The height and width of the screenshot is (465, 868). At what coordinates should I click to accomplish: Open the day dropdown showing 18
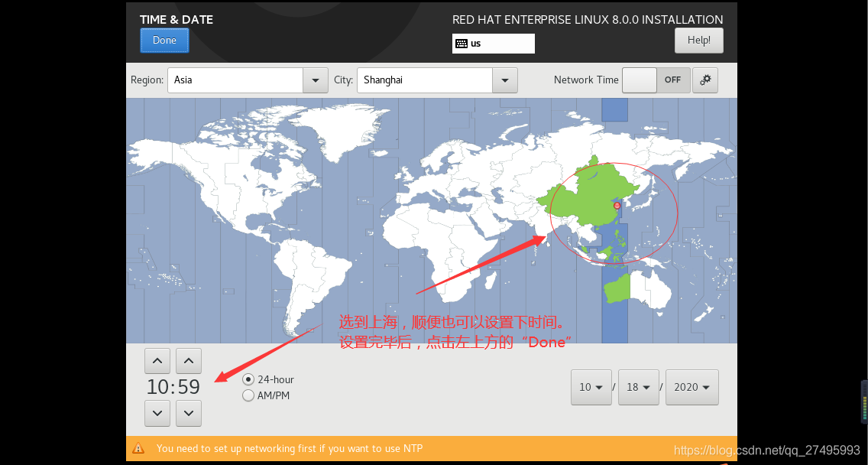pyautogui.click(x=639, y=388)
